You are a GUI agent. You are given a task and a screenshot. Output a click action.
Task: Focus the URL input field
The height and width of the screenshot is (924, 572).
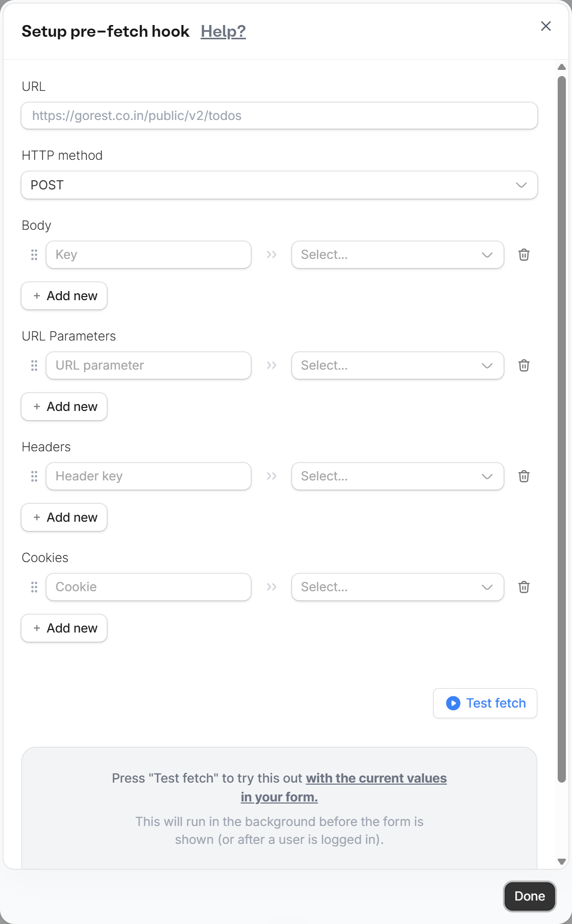point(279,116)
